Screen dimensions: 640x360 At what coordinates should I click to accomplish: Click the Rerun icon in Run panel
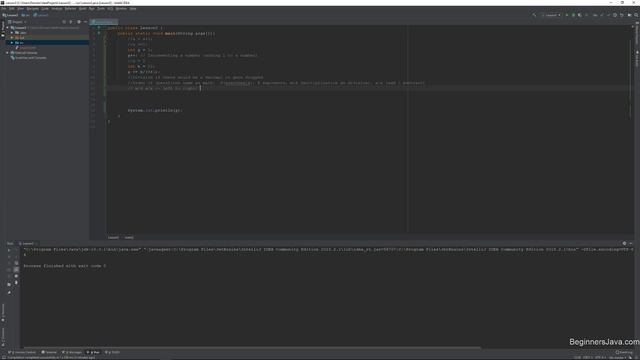[9, 250]
